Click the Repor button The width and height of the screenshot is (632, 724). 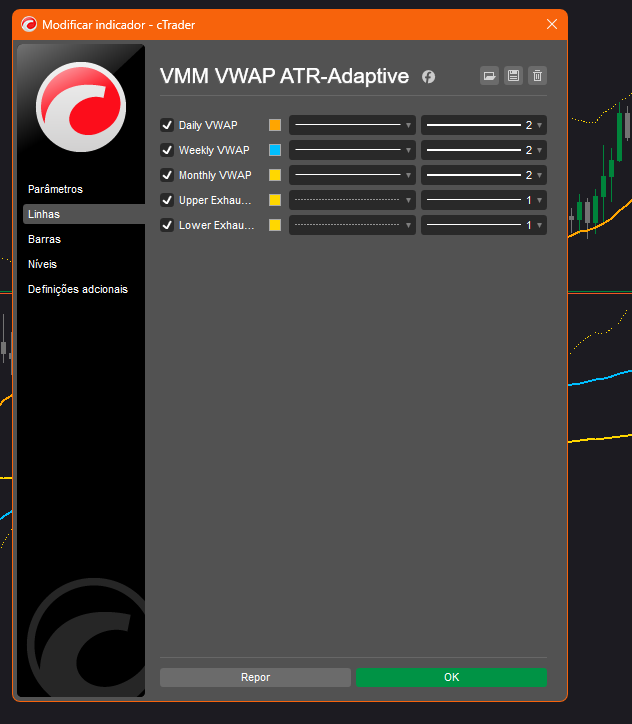[255, 677]
